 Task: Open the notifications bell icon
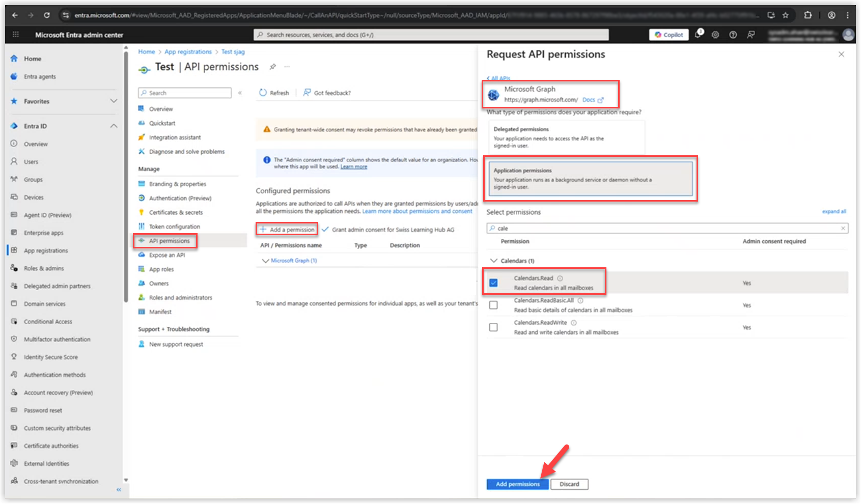(698, 35)
